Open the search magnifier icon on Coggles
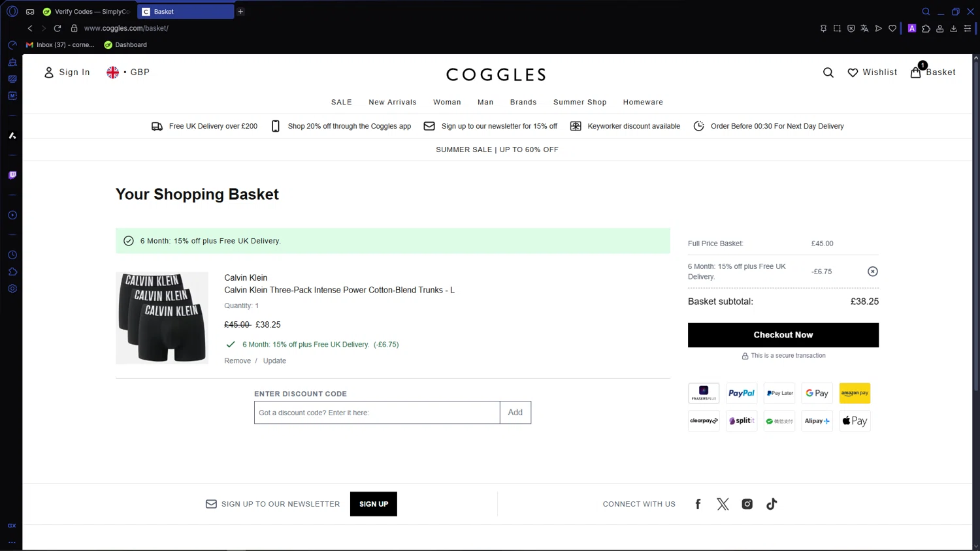This screenshot has height=551, width=980. tap(828, 72)
